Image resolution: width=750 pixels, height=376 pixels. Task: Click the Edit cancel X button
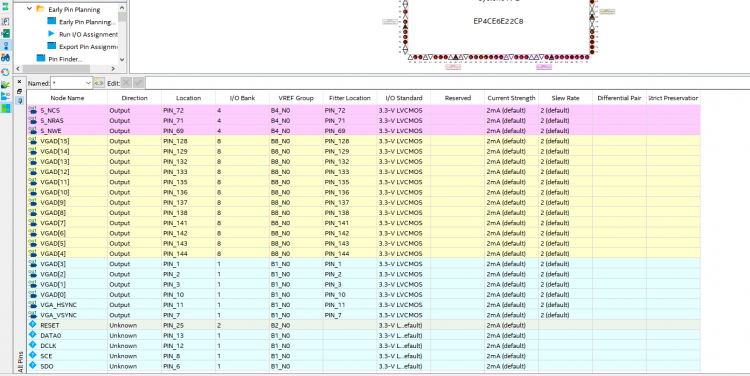(x=126, y=83)
